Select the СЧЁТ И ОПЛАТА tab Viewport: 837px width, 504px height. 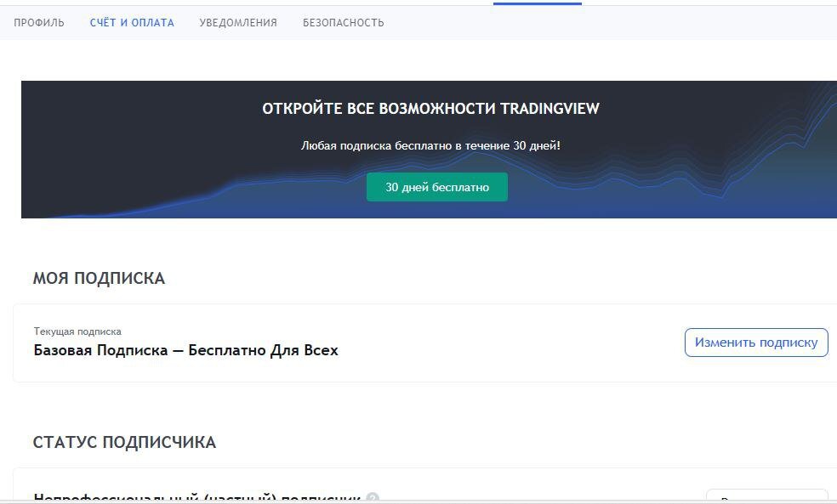tap(132, 22)
